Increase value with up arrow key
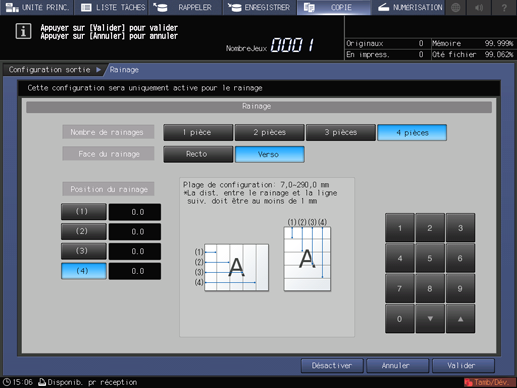 coord(460,319)
